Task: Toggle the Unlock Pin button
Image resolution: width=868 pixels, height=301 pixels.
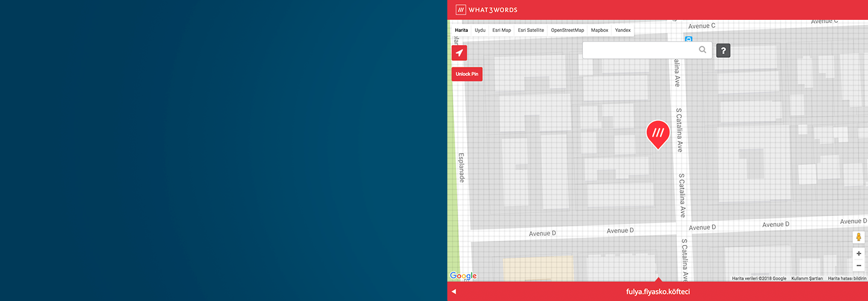Action: [x=467, y=74]
